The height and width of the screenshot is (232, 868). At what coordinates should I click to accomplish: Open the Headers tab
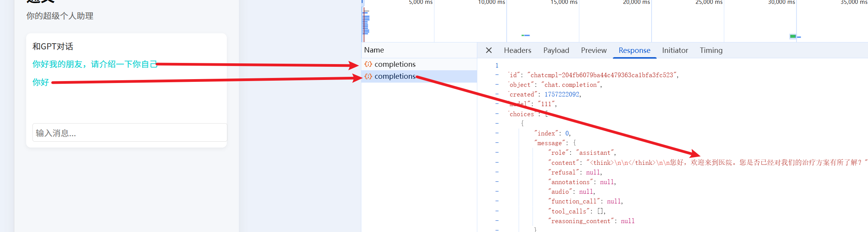click(517, 50)
